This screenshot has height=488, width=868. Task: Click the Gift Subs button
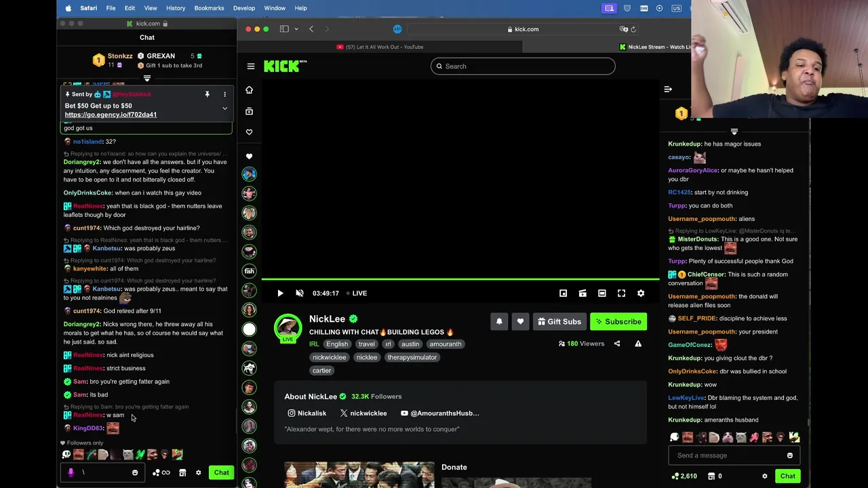tap(559, 322)
